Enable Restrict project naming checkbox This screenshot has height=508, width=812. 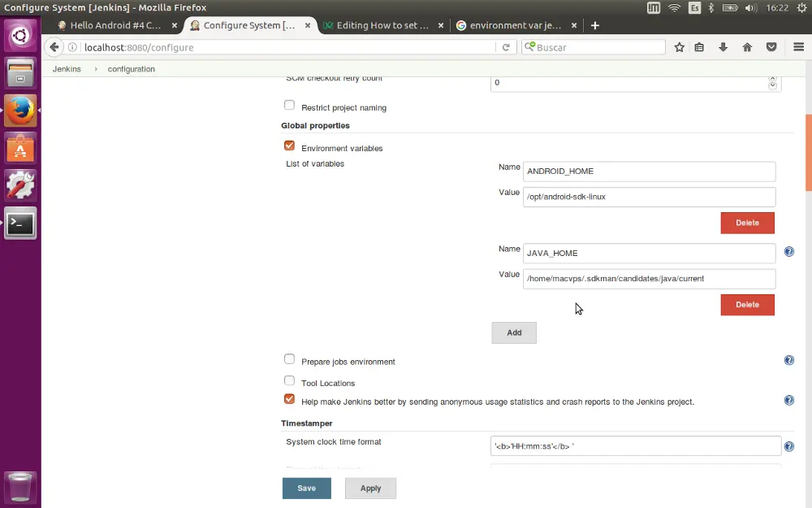point(290,105)
